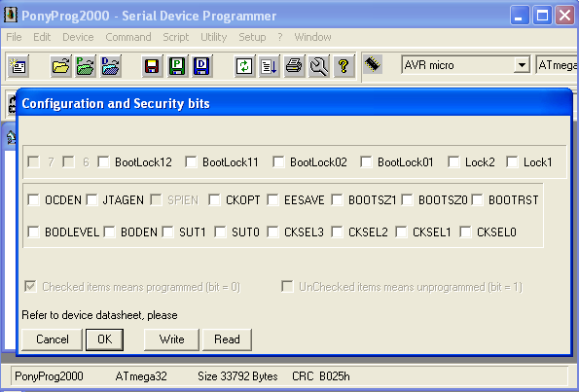Screen dimensions: 579x392
Task: Expand the AVR micro device family dropdown
Action: [522, 65]
